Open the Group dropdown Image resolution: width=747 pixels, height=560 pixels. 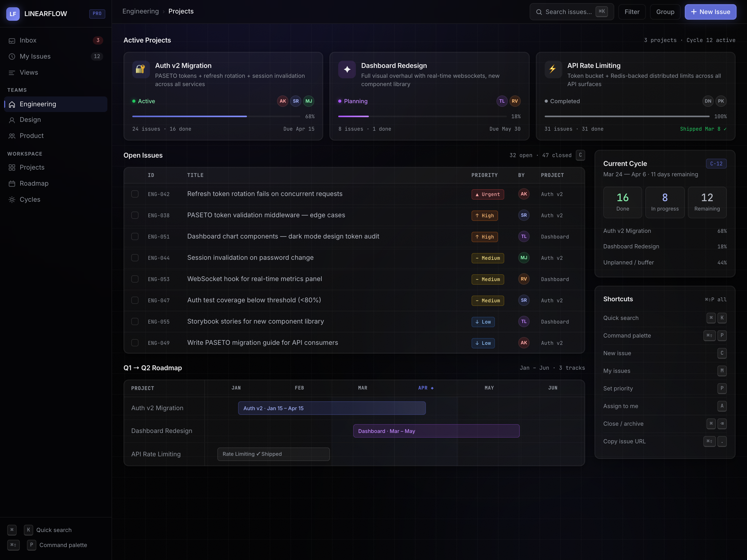coord(665,12)
